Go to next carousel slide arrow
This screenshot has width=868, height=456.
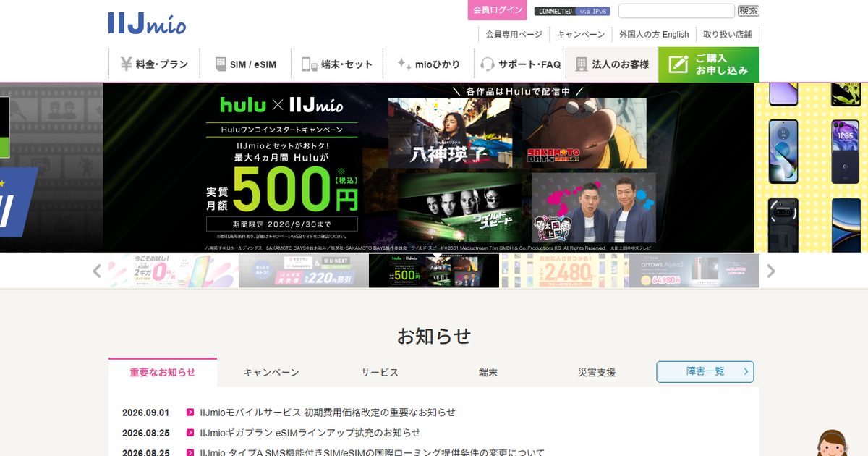(771, 271)
